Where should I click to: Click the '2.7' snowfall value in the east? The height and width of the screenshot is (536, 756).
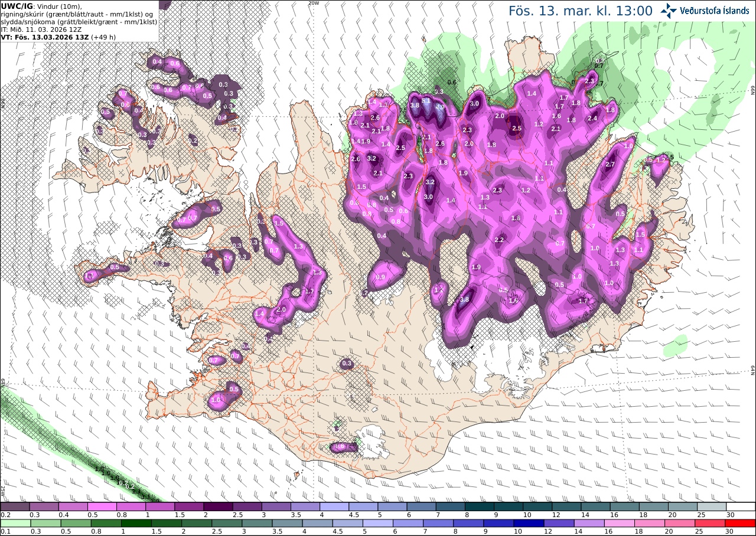coord(611,165)
